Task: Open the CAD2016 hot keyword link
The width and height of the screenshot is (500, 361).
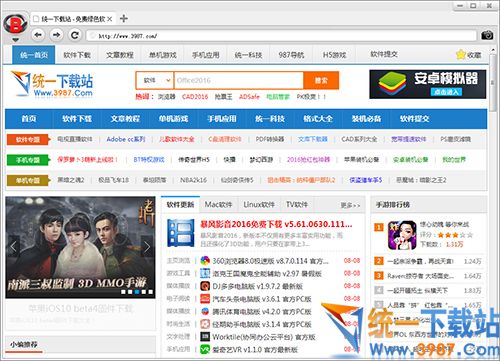Action: (195, 97)
